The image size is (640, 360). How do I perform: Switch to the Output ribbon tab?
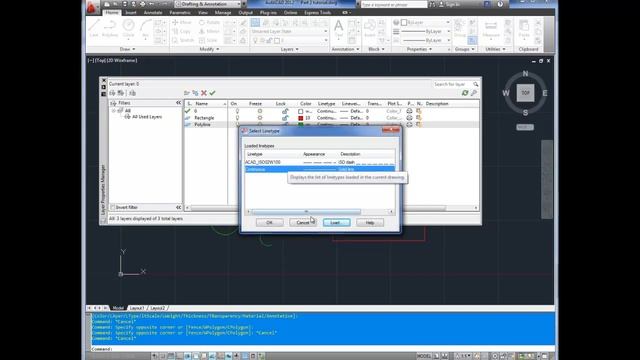tap(245, 13)
